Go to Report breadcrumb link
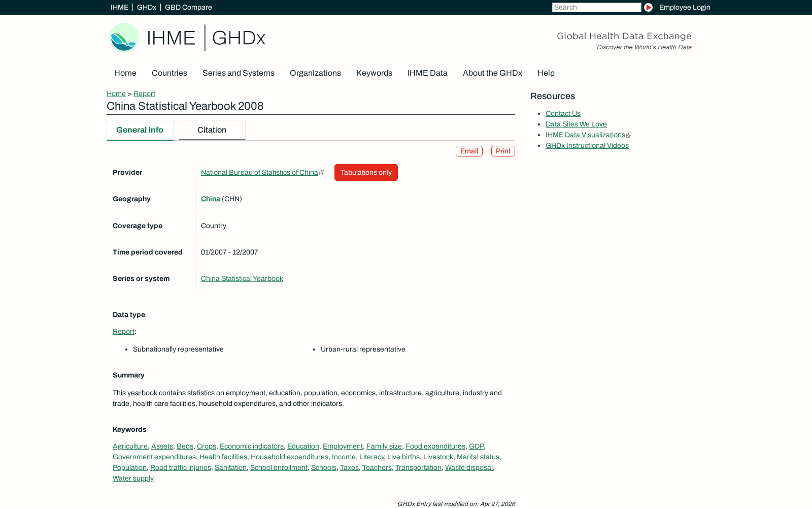 (x=144, y=93)
